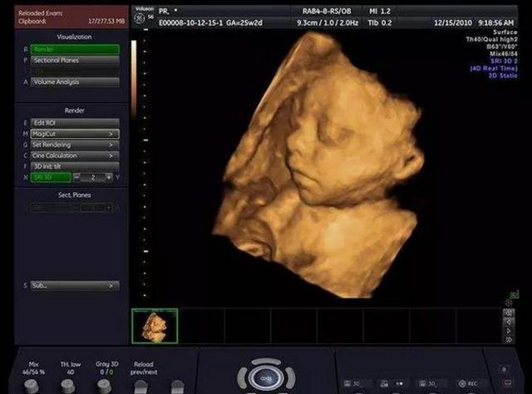Click the '9.3cm / 1.0 / 2.0Hz' readout
Image resolution: width=532 pixels, height=394 pixels.
click(x=328, y=22)
